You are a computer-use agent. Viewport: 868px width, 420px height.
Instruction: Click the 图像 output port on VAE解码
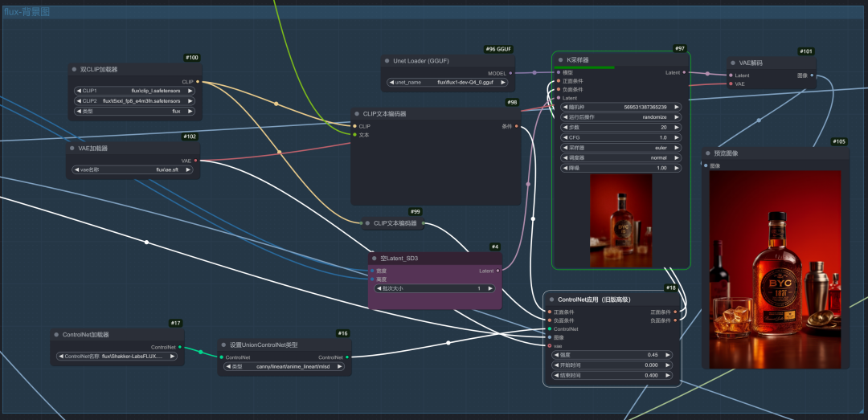click(x=812, y=75)
